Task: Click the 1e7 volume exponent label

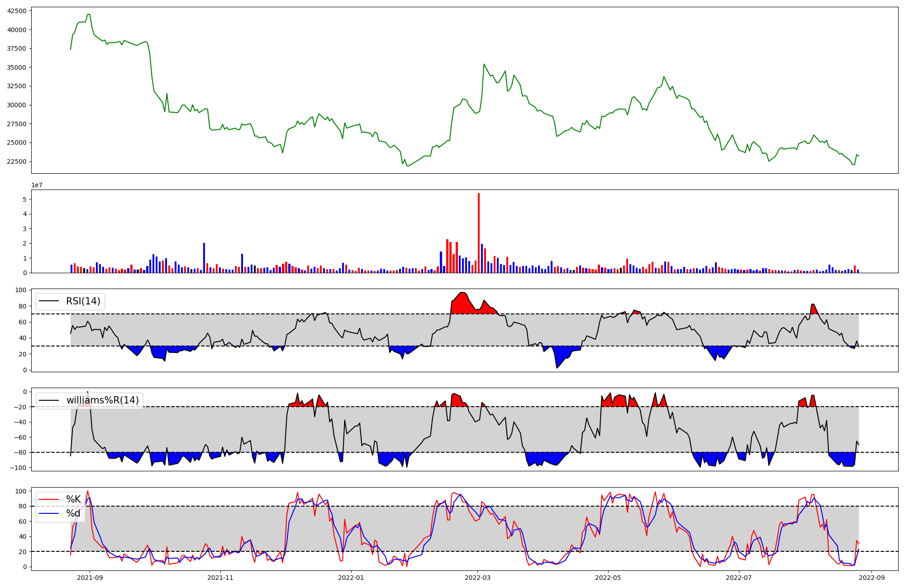Action: pos(37,185)
